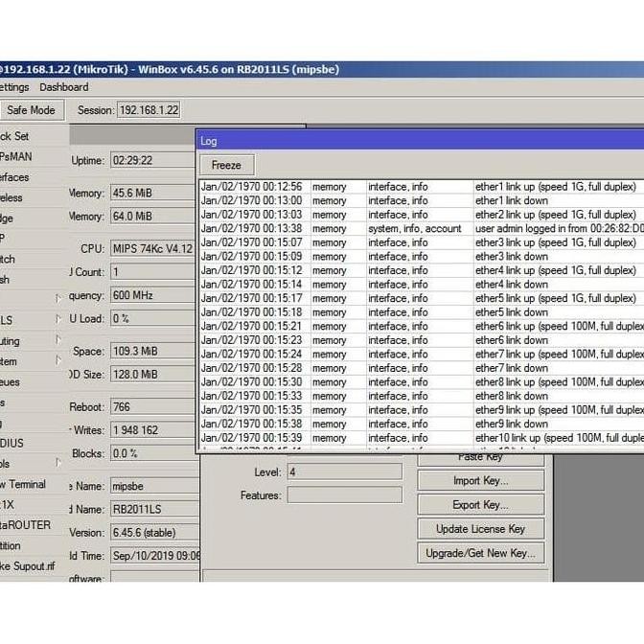Click Export Key... button
Image resolution: width=644 pixels, height=644 pixels.
coord(480,505)
